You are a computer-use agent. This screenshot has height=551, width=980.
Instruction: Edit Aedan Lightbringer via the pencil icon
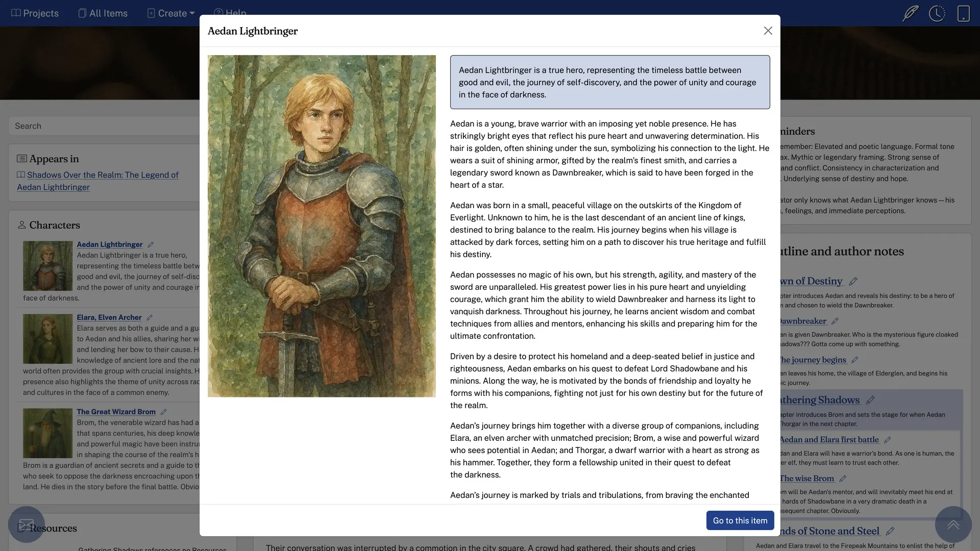pos(151,245)
